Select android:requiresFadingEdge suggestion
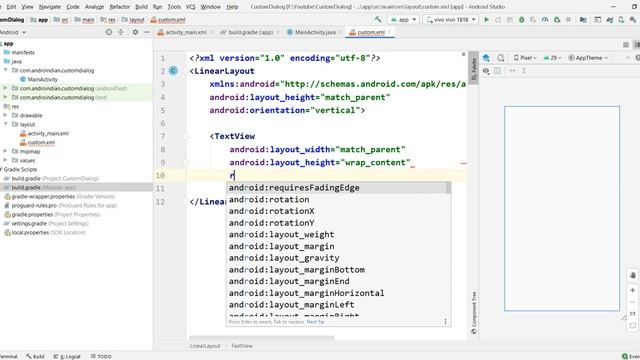The height and width of the screenshot is (360, 640). (x=337, y=188)
